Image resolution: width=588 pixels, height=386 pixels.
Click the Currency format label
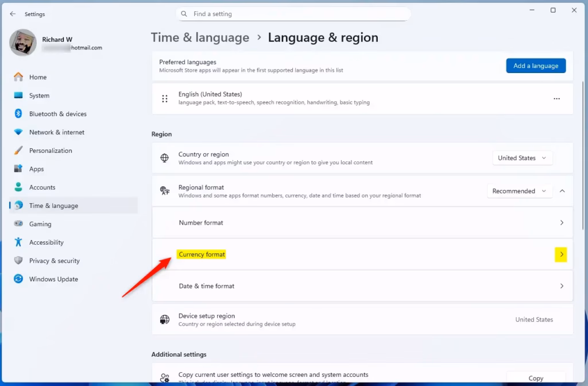click(x=202, y=254)
